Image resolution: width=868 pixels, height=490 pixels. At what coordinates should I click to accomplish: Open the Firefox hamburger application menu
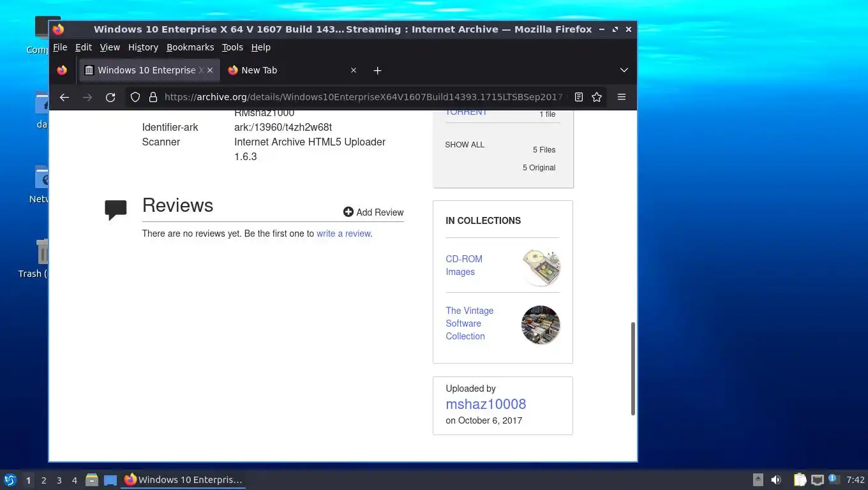pos(621,97)
